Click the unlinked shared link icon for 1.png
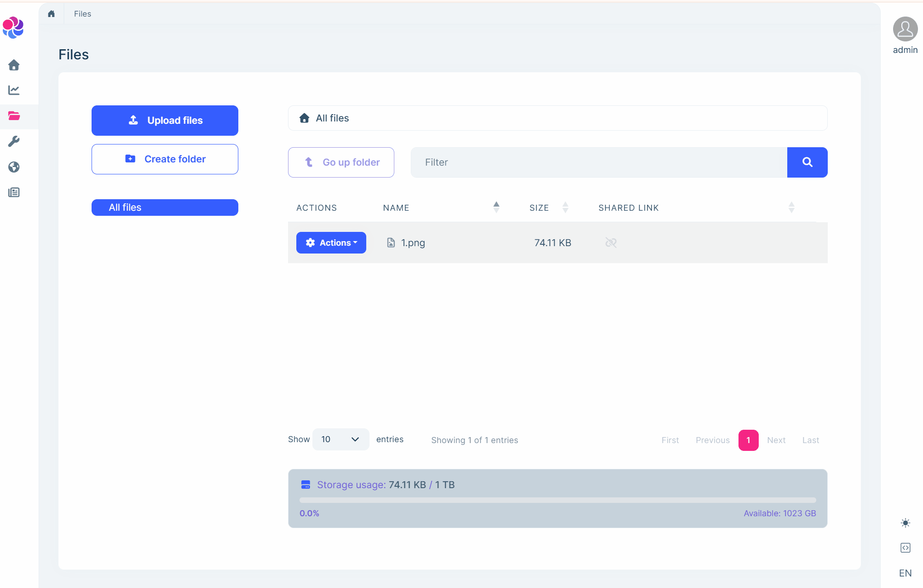 tap(611, 242)
